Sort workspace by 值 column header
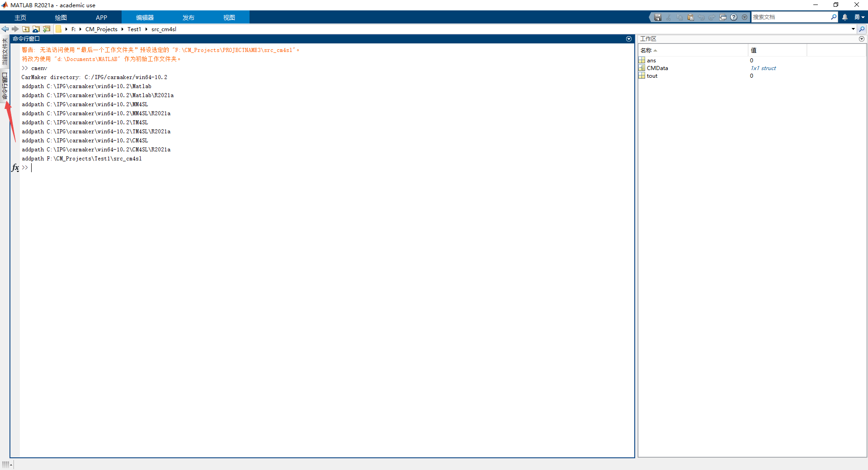Screen dimensions: 868x470 click(778, 50)
